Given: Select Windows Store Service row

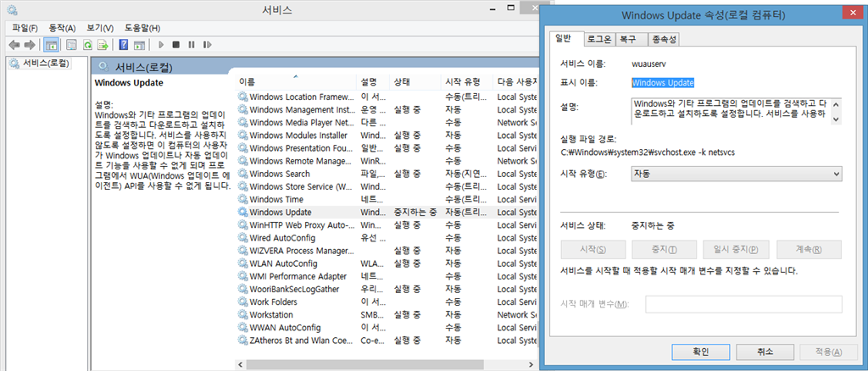Looking at the screenshot, I should pyautogui.click(x=387, y=186).
